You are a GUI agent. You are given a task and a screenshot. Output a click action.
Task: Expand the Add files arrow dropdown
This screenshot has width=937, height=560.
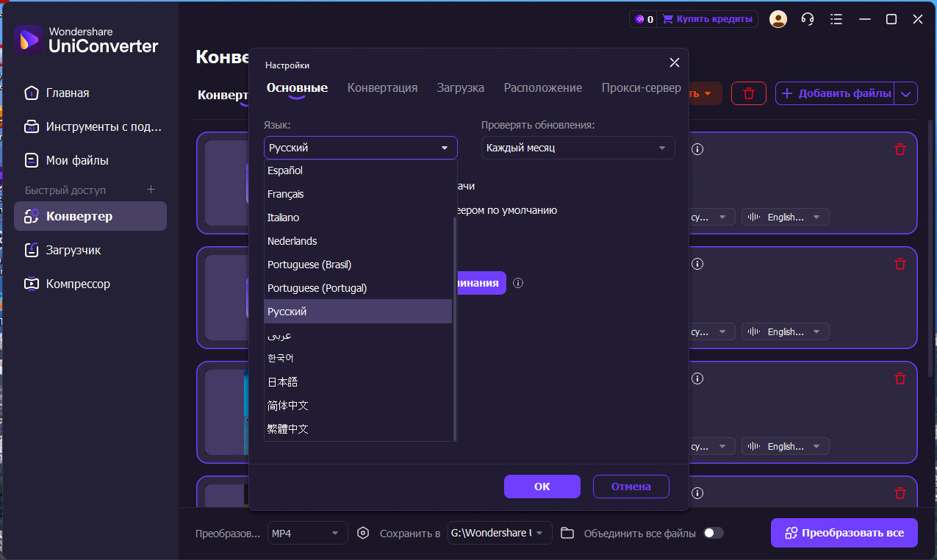click(905, 93)
